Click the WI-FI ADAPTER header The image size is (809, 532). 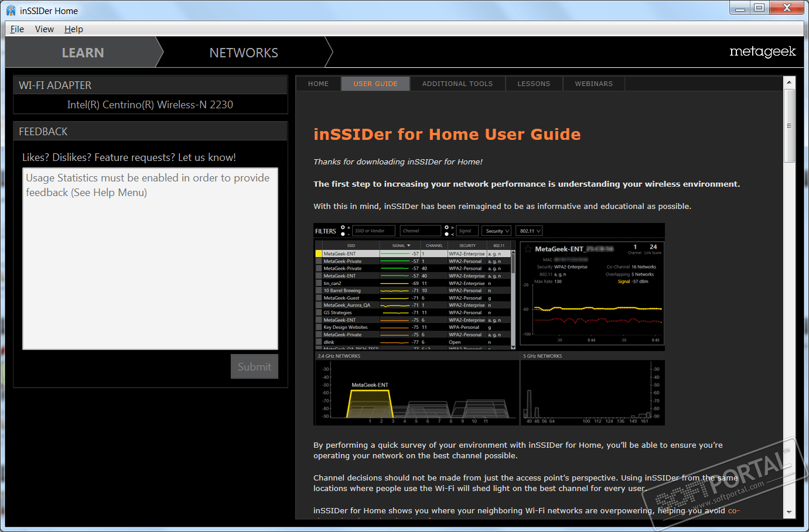click(x=150, y=85)
